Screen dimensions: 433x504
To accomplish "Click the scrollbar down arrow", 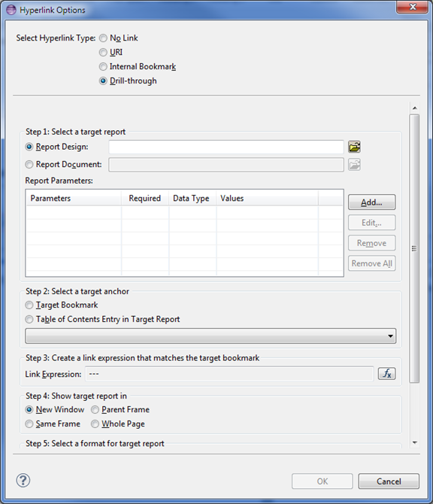I will [x=415, y=443].
